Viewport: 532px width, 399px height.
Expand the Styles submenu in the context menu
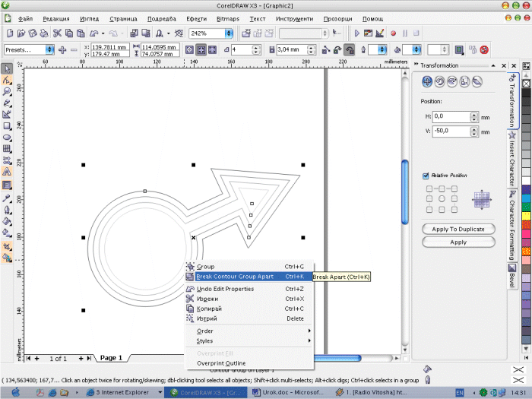tap(249, 340)
